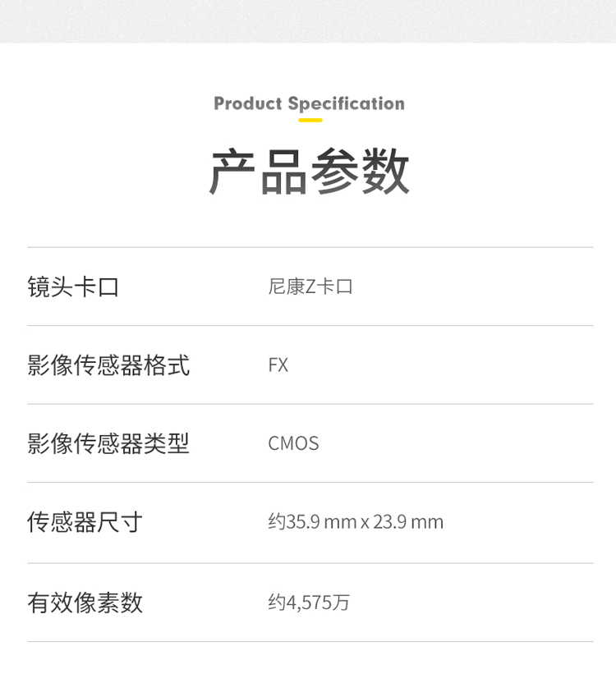Click the word Specification in the heading
Screen dimensions: 616x683
click(347, 103)
